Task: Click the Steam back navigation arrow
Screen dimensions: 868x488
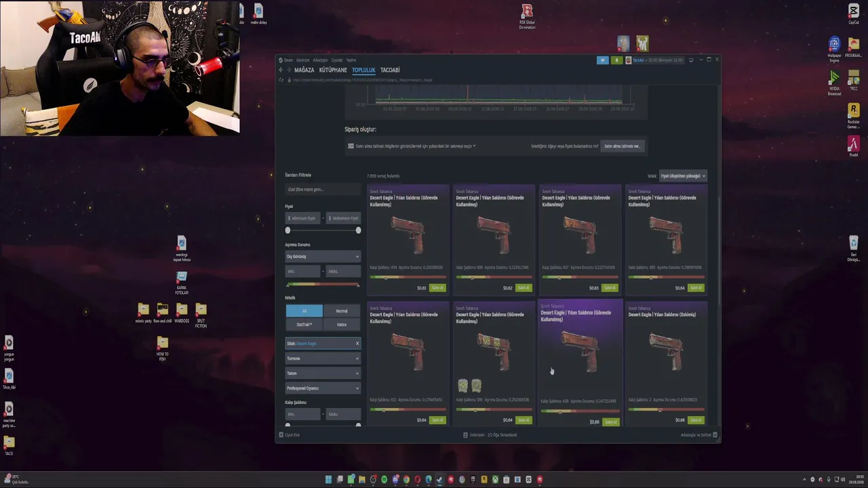Action: (x=281, y=70)
